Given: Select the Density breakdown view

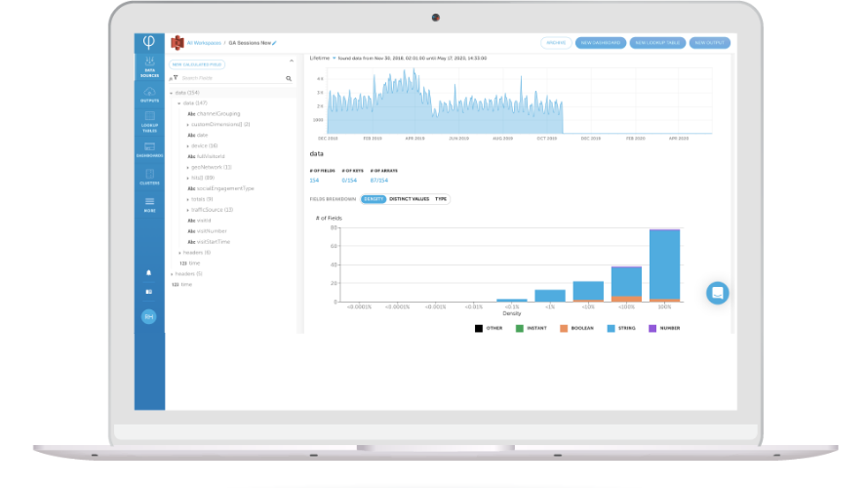Looking at the screenshot, I should coord(373,199).
